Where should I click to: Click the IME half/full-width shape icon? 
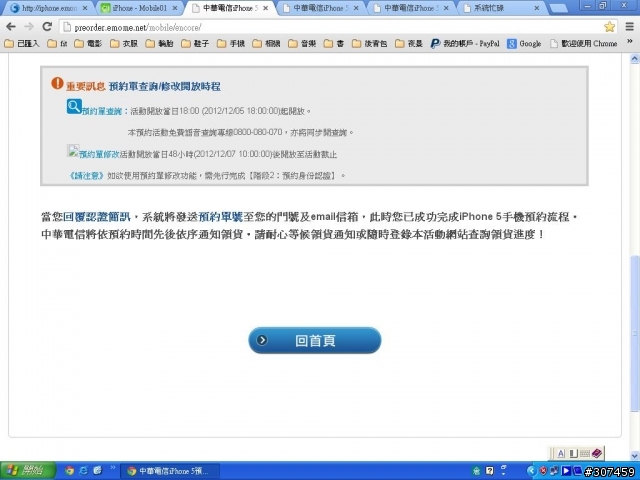573,453
